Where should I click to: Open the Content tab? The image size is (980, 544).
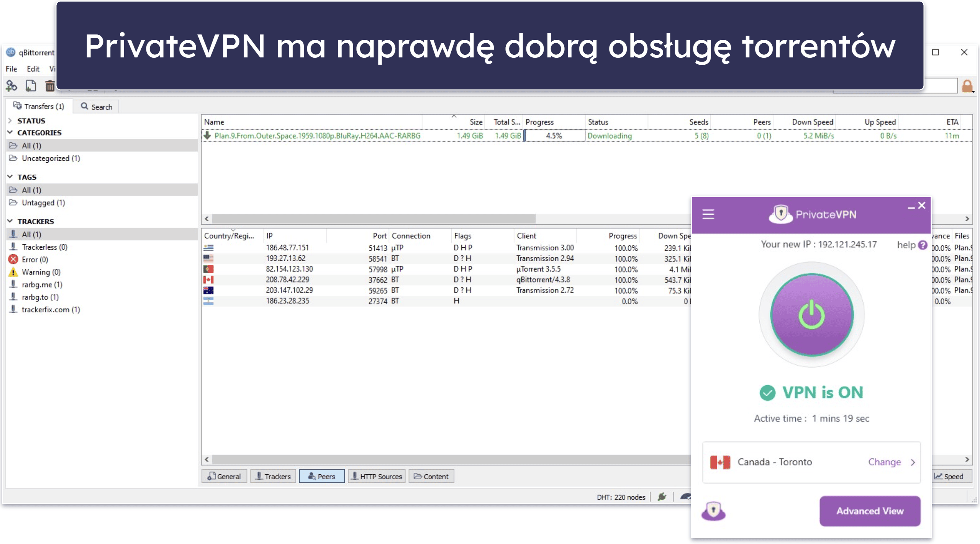point(431,477)
